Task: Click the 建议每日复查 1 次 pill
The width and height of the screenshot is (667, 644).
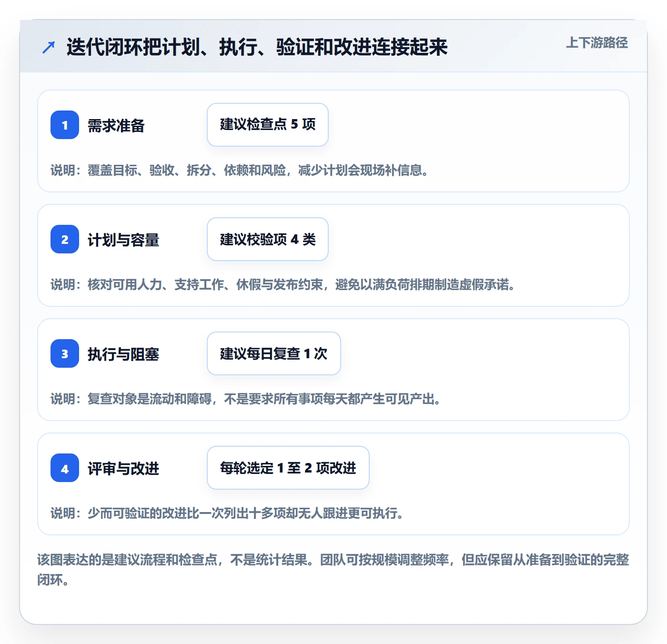Action: (x=274, y=353)
